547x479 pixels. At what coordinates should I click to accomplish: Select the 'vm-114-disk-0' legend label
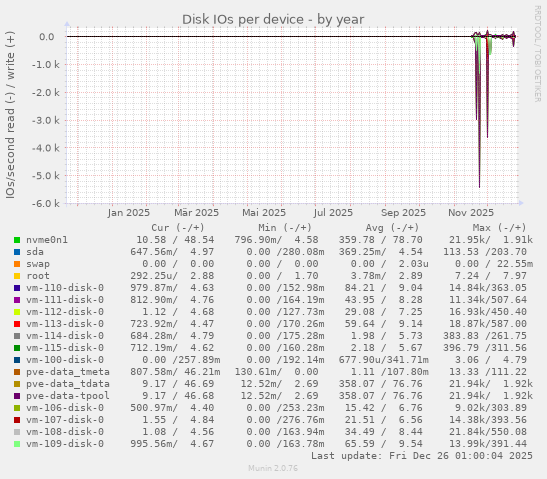click(65, 336)
